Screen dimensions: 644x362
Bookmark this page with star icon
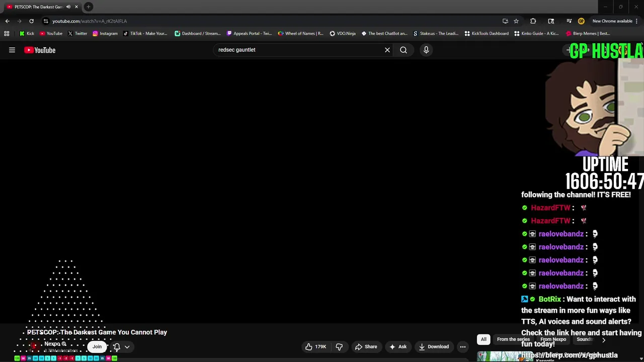516,21
